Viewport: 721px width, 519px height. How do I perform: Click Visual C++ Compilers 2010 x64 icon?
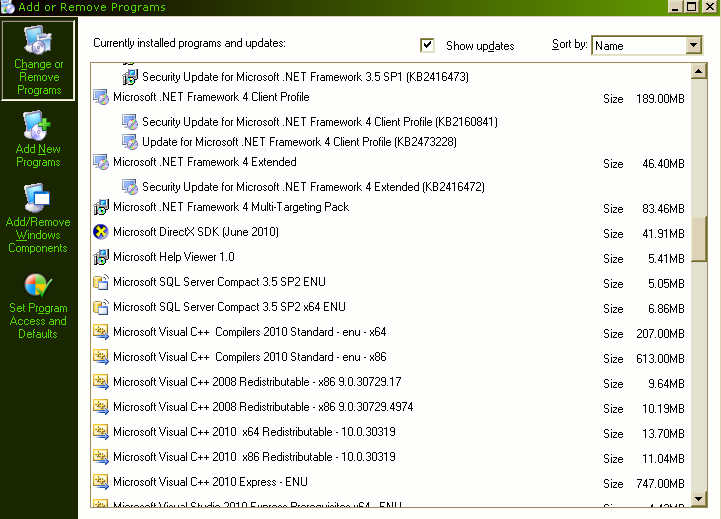pos(101,332)
